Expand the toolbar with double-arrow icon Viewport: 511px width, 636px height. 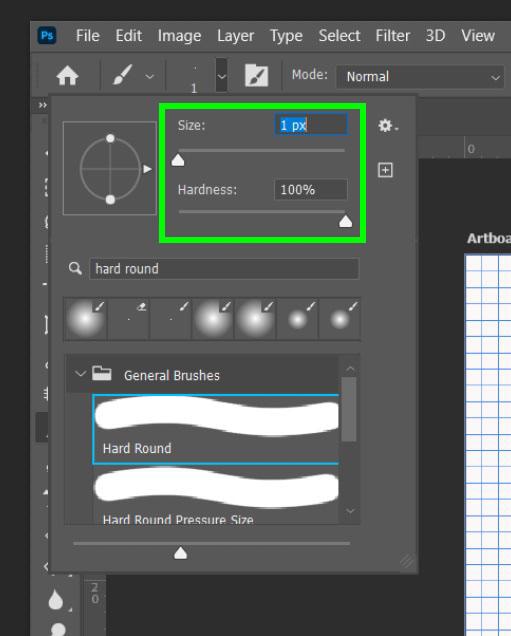coord(43,105)
